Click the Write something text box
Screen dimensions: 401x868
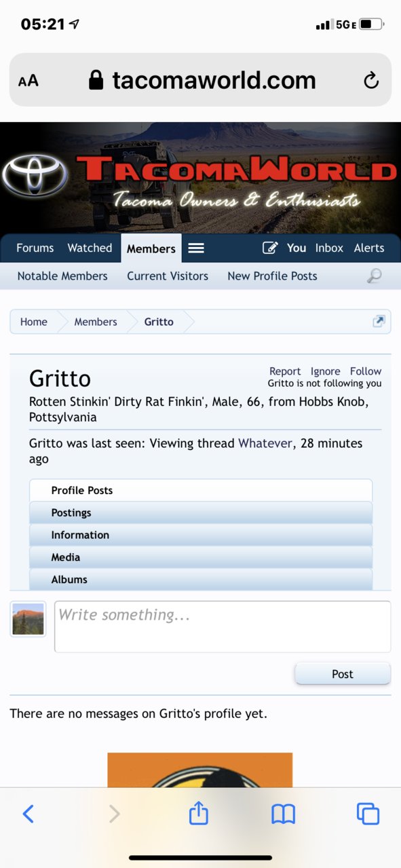[x=223, y=626]
